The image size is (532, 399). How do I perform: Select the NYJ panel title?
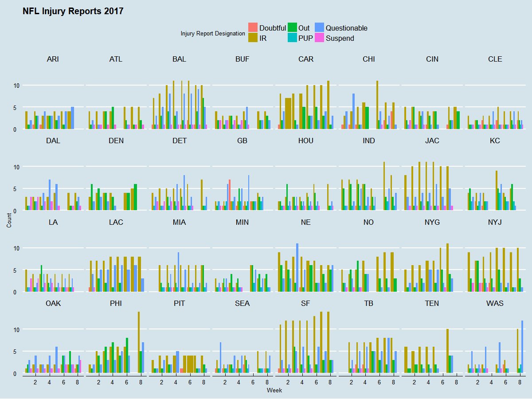(496, 222)
